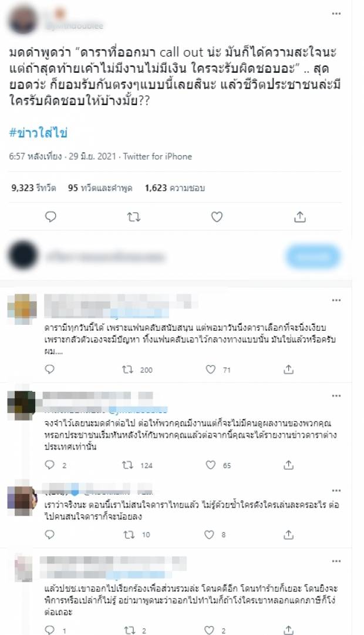Open Twitter for iPhone source link
Image resolution: width=364 pixels, height=635 pixels.
click(x=157, y=156)
